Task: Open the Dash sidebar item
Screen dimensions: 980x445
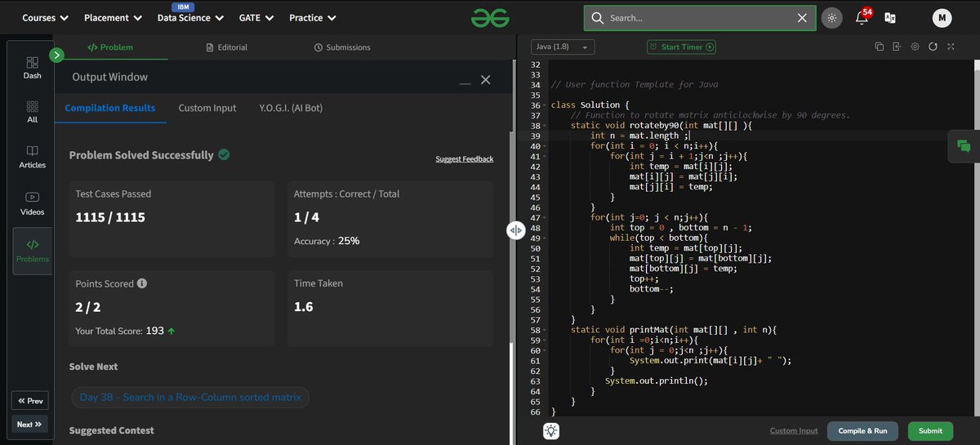Action: coord(32,67)
